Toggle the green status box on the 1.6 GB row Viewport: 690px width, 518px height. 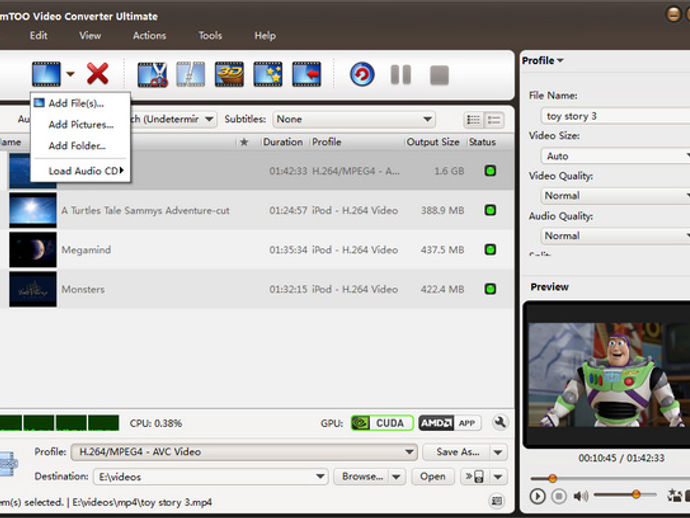[x=490, y=171]
